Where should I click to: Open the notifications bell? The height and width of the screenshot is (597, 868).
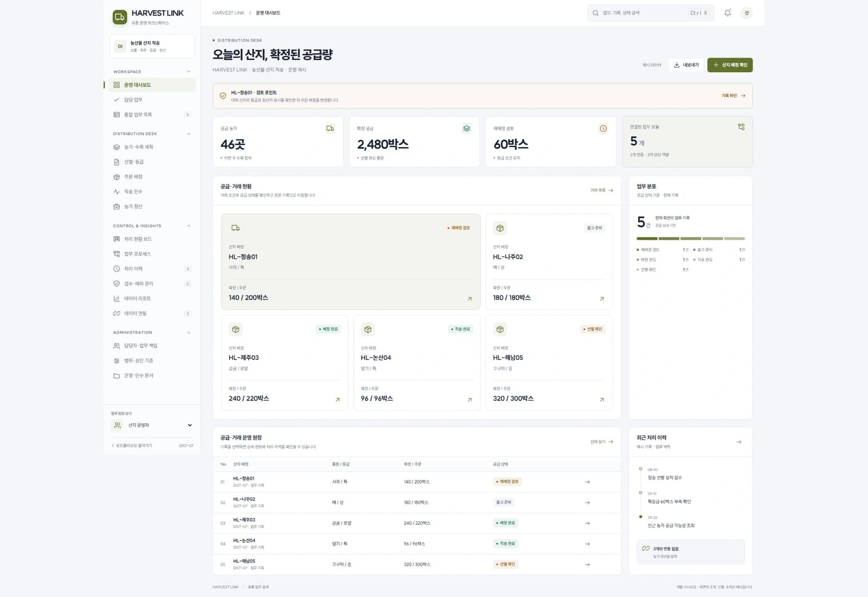(727, 13)
